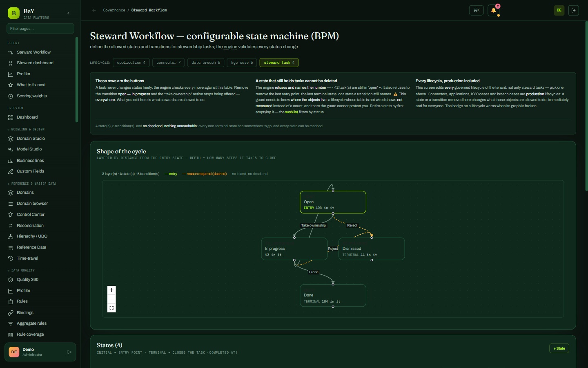Zoom out on the cycle graph
This screenshot has height=368, width=588.
(x=111, y=299)
